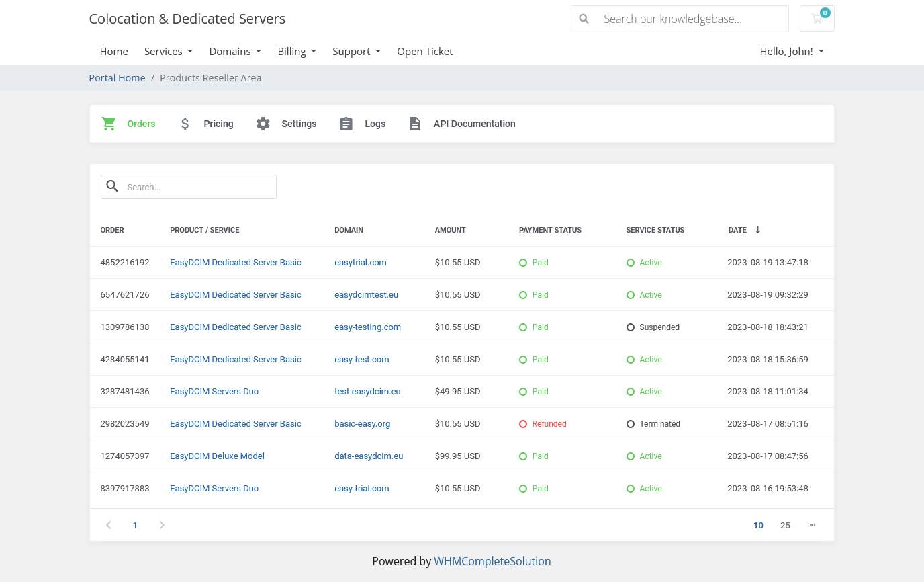
Task: Click the Settings gear icon
Action: pyautogui.click(x=263, y=124)
